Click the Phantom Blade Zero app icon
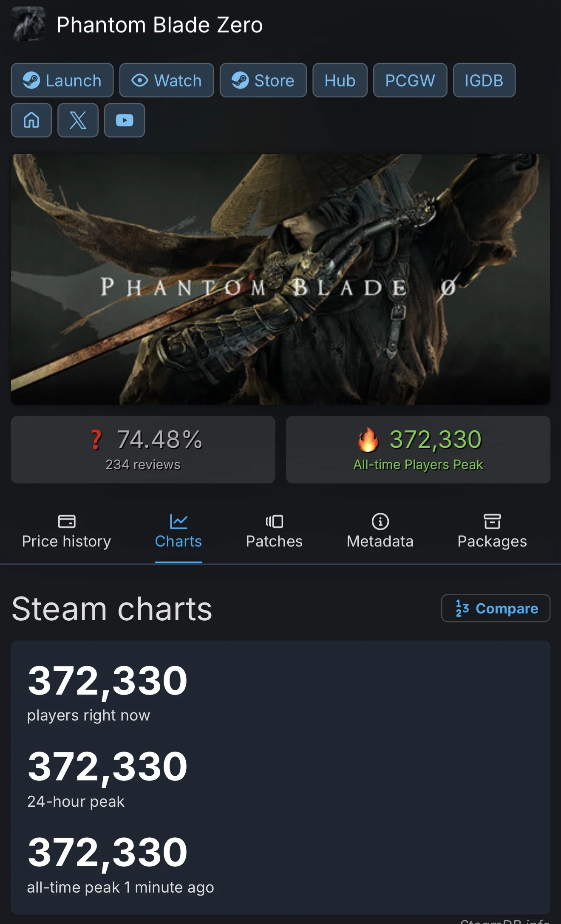 tap(28, 24)
